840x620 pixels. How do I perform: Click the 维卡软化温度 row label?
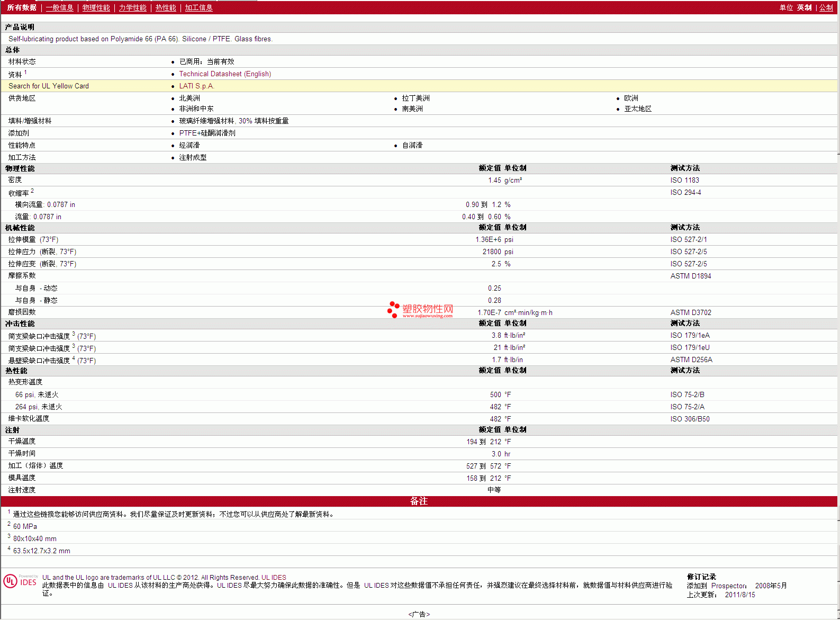[29, 419]
